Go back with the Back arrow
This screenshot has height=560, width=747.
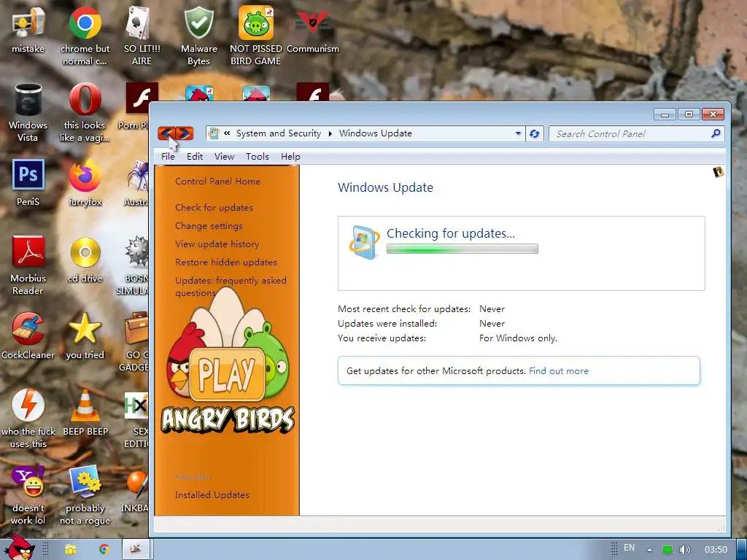pos(166,133)
